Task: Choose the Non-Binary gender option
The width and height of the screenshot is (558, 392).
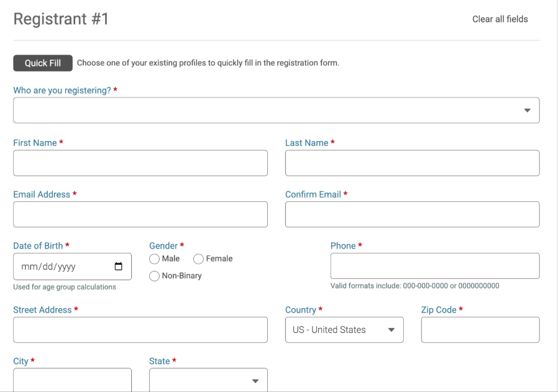Action: tap(154, 276)
